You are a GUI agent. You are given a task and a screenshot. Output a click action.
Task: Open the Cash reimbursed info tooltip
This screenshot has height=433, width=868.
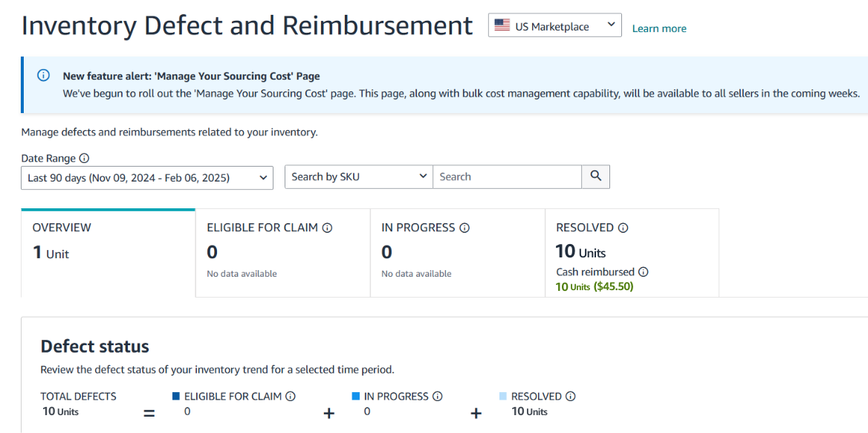click(x=644, y=272)
